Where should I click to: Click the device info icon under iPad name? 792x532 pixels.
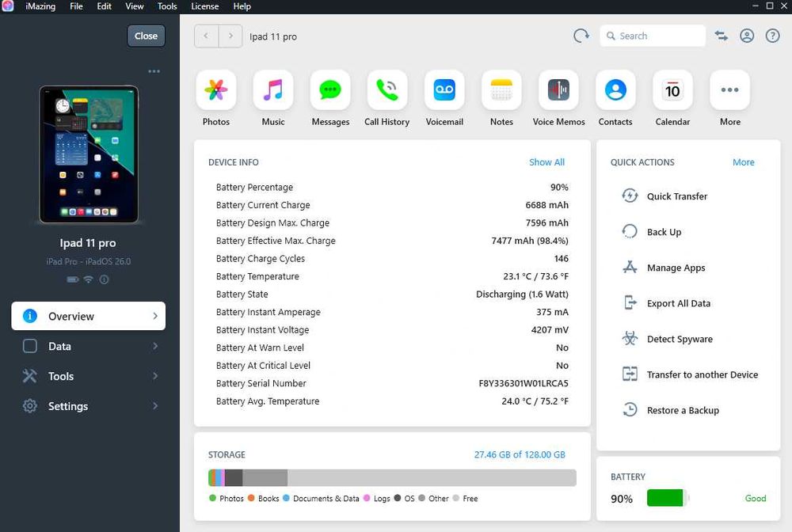pyautogui.click(x=104, y=279)
